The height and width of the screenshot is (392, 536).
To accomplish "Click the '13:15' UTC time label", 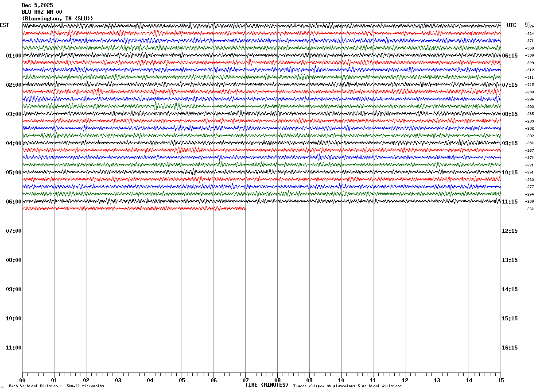I will (510, 260).
